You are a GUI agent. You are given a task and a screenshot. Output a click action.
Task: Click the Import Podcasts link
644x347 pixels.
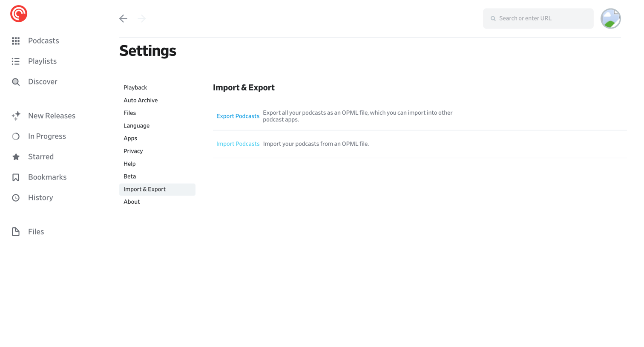238,144
